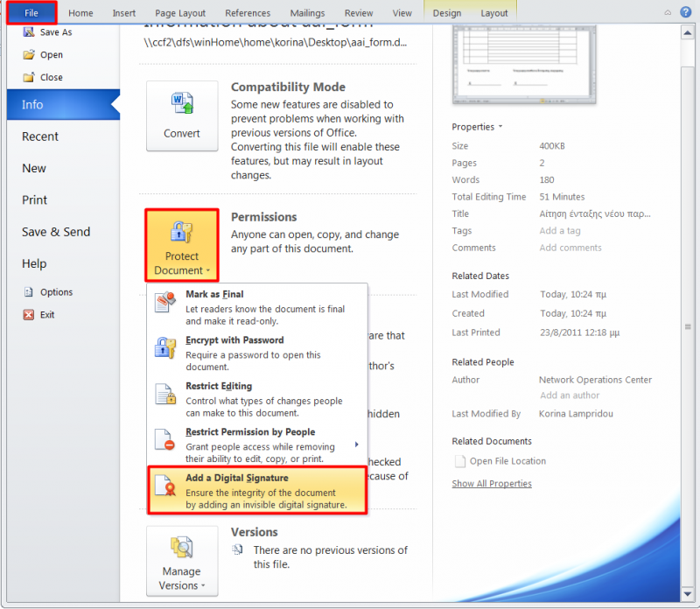Switch to the Mailings tab
The height and width of the screenshot is (609, 700).
[x=307, y=13]
